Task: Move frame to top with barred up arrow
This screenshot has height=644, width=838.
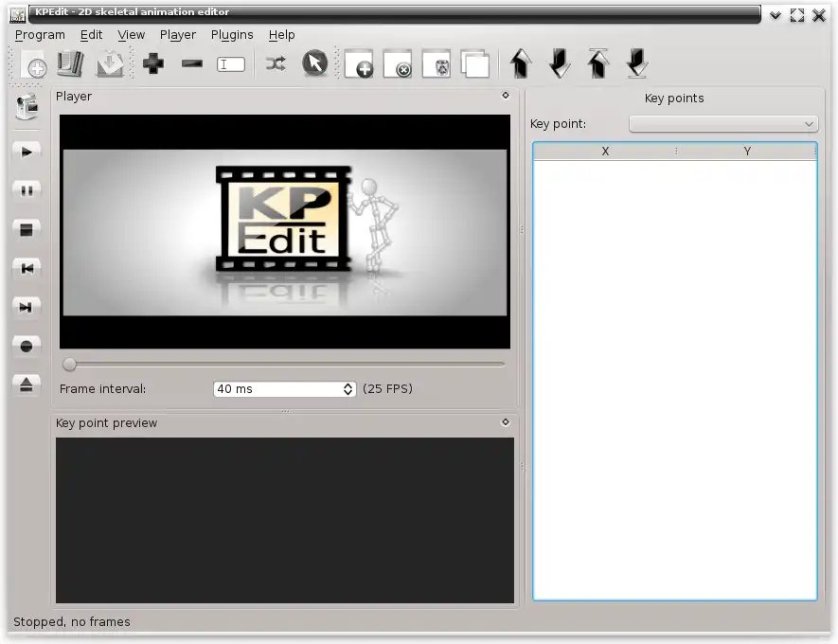Action: [598, 64]
